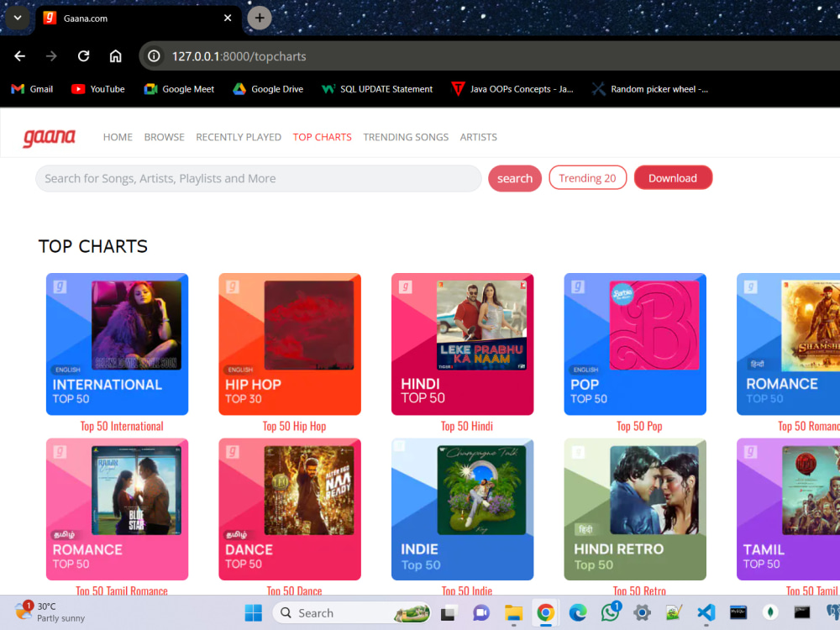Open the terminal app in taskbar
Screen dimensions: 840x630
point(802,613)
